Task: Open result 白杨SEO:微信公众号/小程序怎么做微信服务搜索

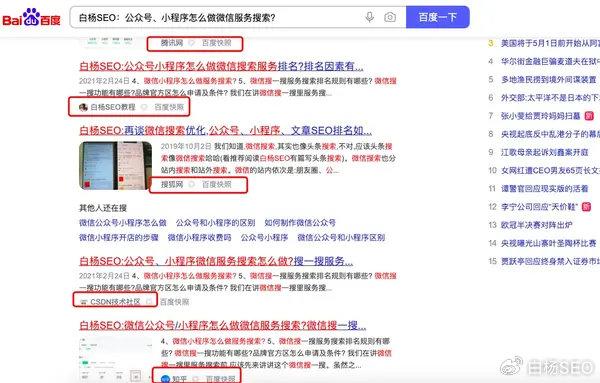Action: pos(223,326)
